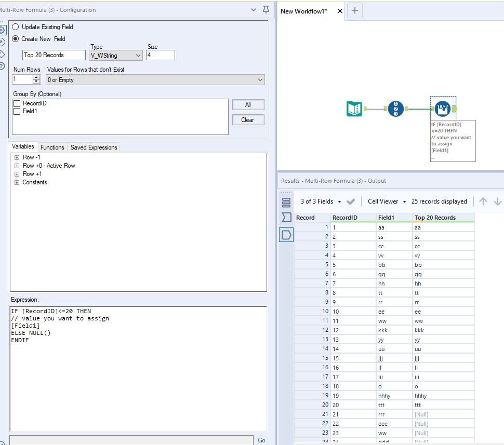
Task: Select Create New Field radio option
Action: pos(16,39)
